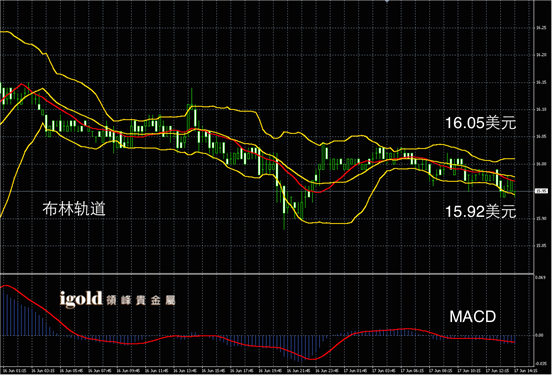Click the divider between price and MACD panels
This screenshot has height=375, width=552.
point(267,273)
